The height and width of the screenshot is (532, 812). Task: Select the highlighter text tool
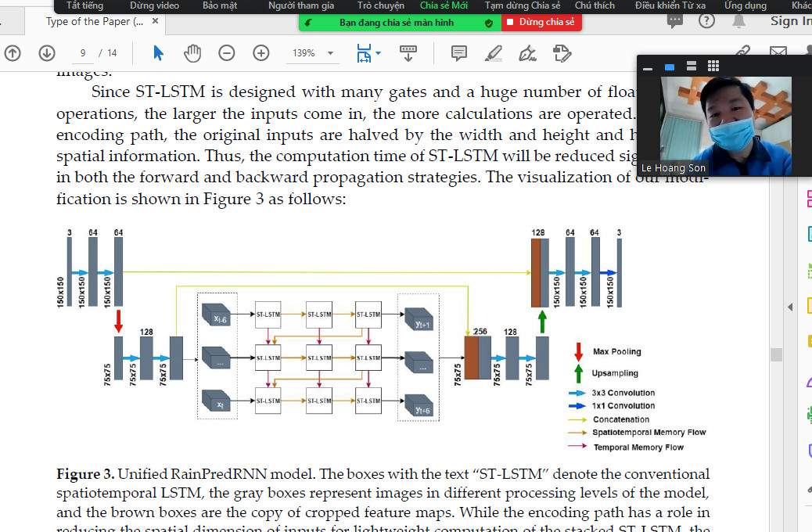click(x=494, y=53)
